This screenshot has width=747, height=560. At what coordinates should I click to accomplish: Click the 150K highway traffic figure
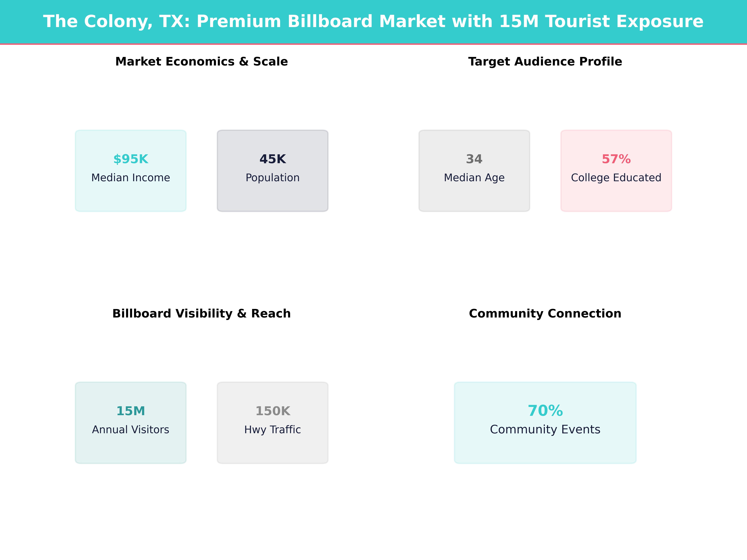click(x=272, y=411)
